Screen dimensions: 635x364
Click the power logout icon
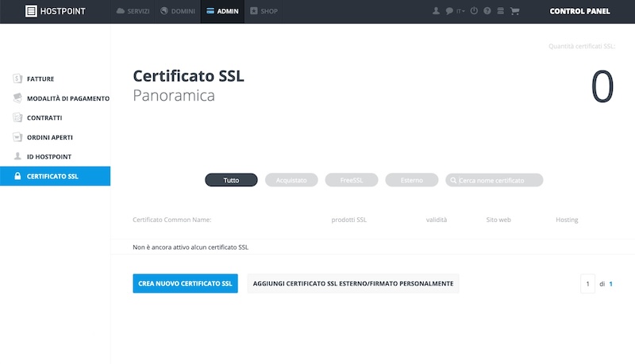coord(474,11)
